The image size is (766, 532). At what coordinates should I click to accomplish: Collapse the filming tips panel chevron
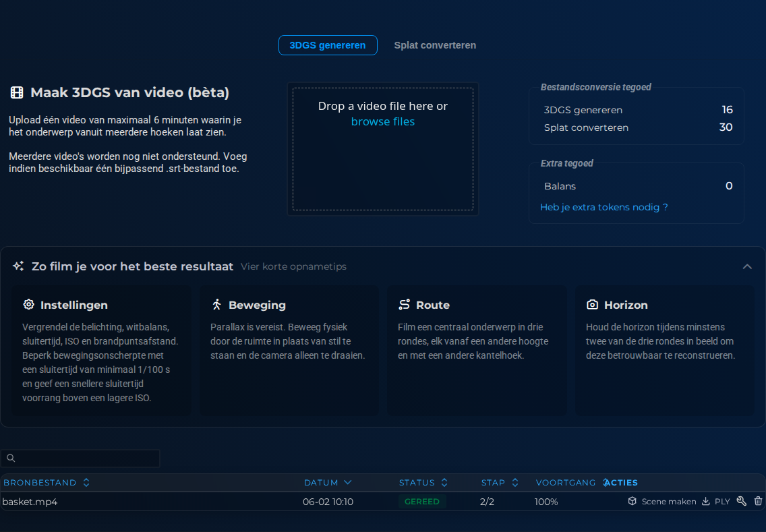click(747, 266)
